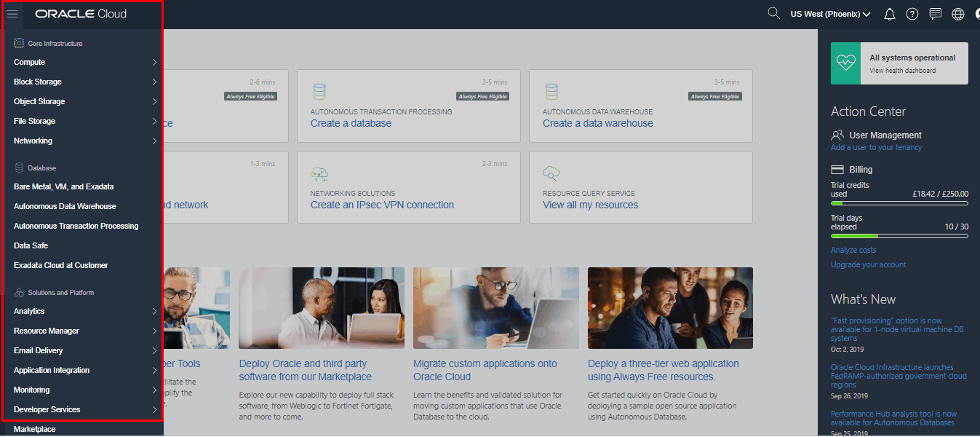Image resolution: width=980 pixels, height=437 pixels.
Task: Expand the Compute submenu
Action: 84,63
